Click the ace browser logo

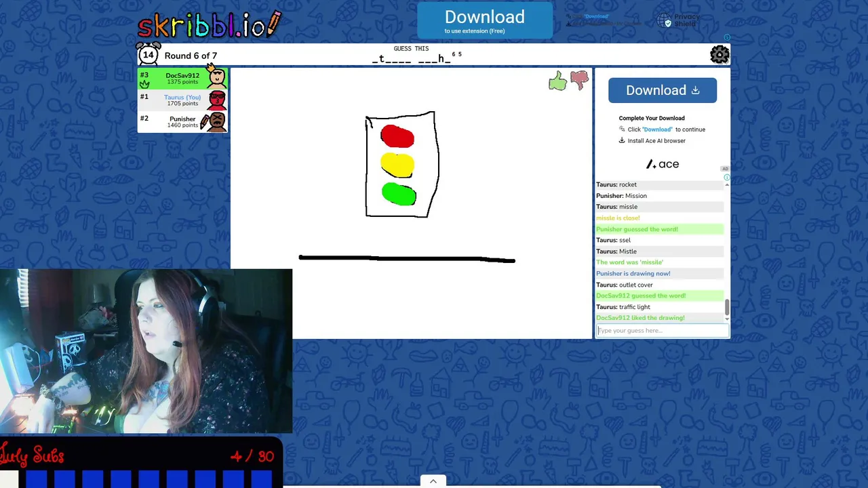click(663, 164)
